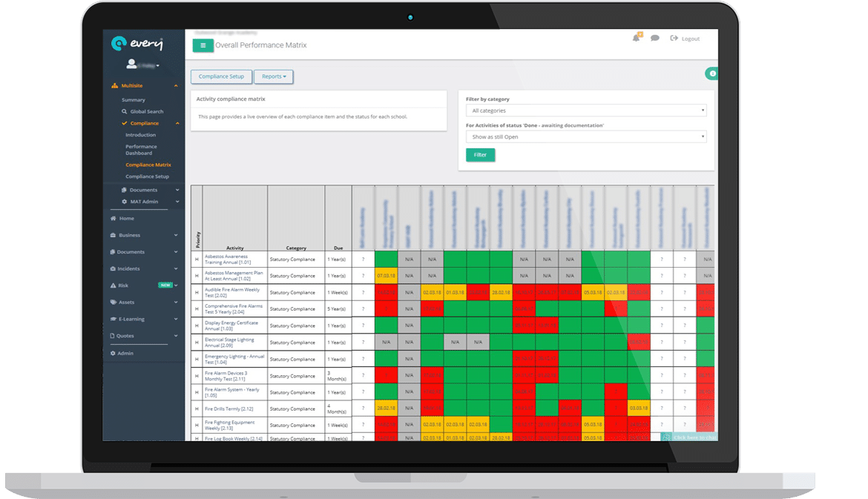Expand the E-Learning sidebar menu
The height and width of the screenshot is (499, 868).
point(143,319)
